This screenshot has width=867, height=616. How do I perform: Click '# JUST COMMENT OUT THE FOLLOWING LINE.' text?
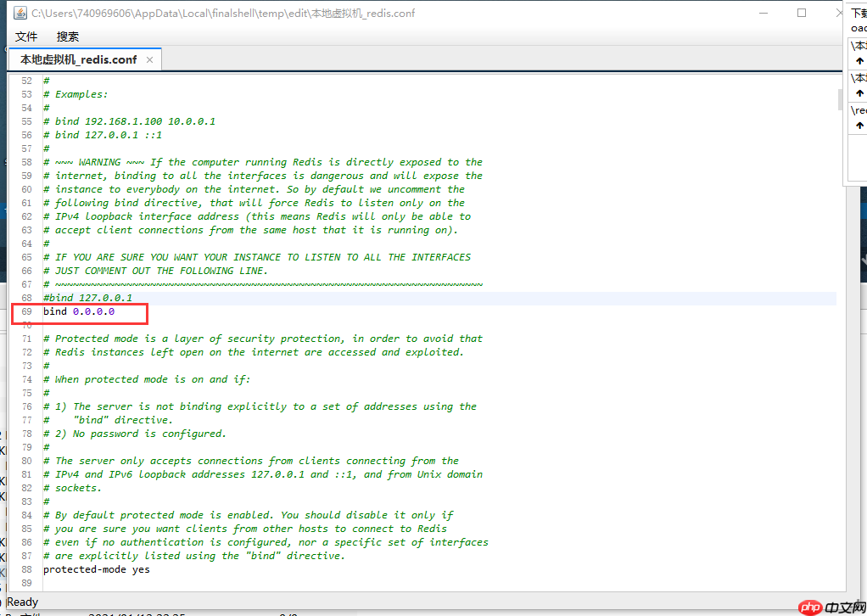click(155, 271)
